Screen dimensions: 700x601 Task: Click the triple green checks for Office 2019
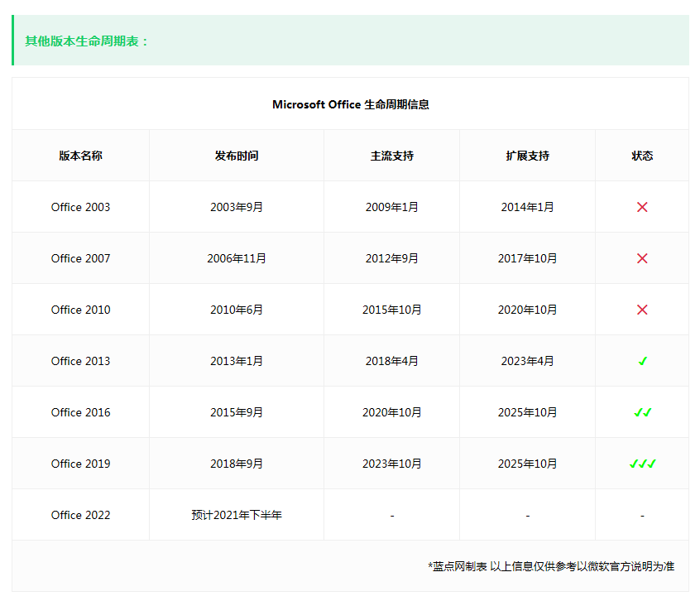coord(642,464)
